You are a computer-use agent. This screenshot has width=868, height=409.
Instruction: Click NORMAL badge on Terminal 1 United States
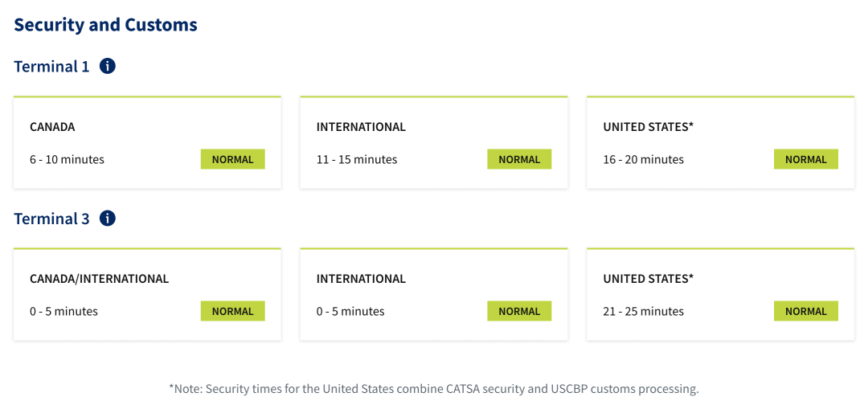click(806, 159)
